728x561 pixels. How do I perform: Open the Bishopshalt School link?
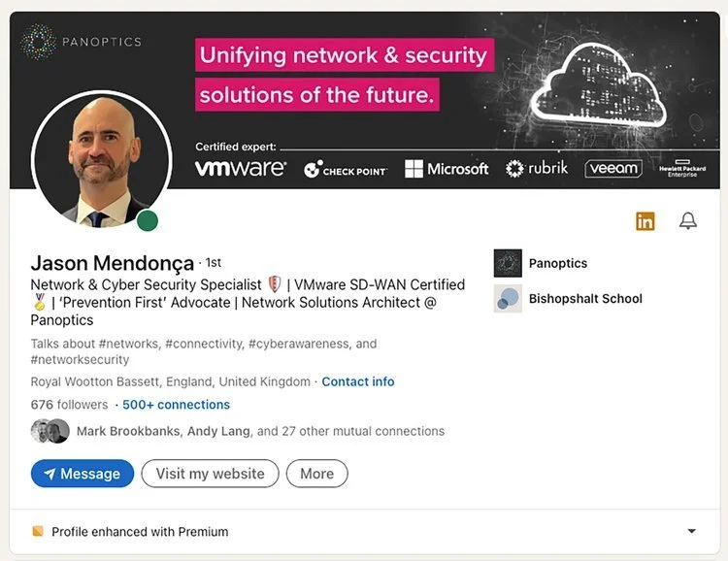point(585,299)
